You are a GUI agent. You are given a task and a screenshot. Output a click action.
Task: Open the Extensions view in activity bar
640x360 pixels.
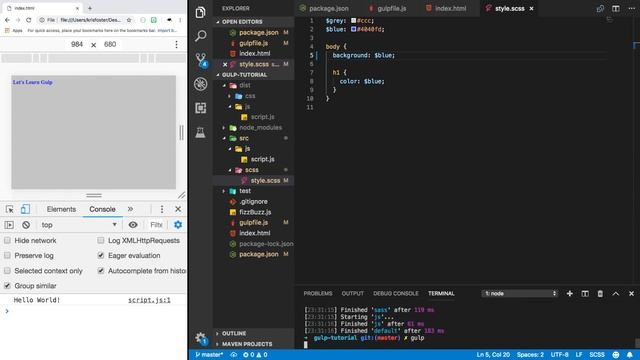[x=200, y=108]
